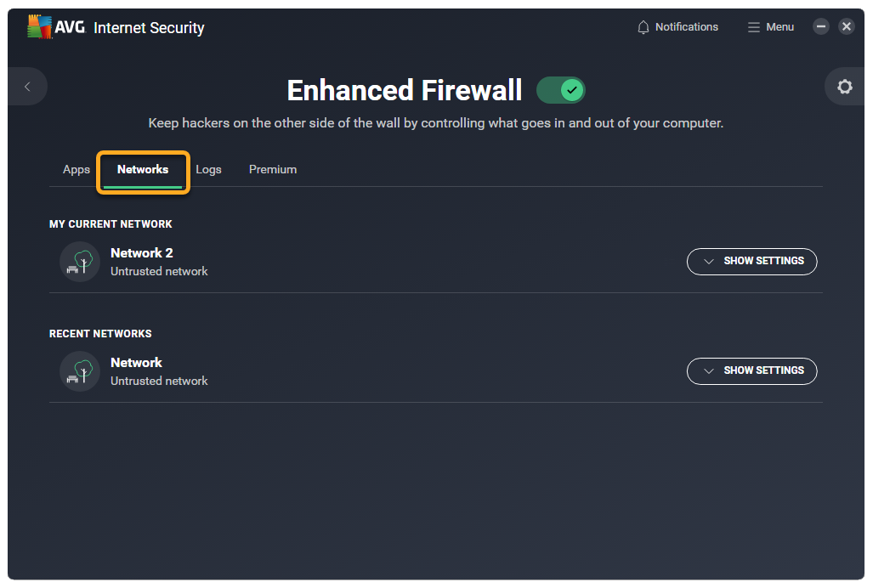The image size is (873, 588).
Task: Close the AVG Internet Security window
Action: tap(847, 26)
